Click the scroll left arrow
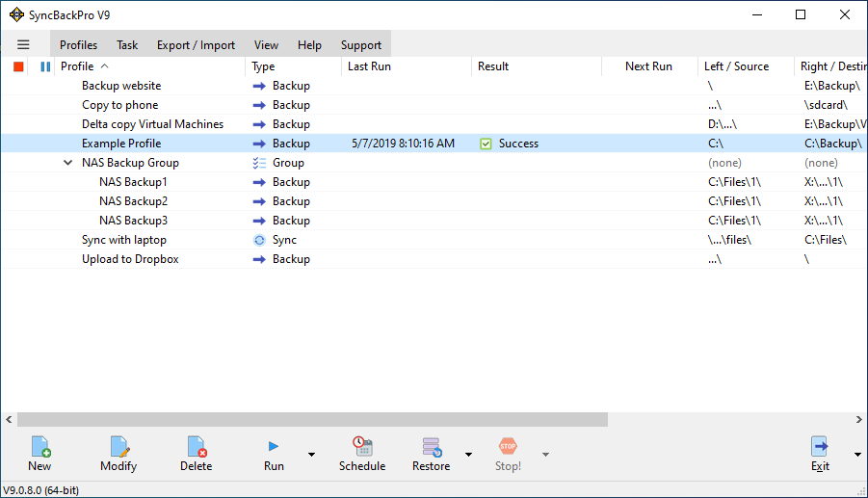 (9, 419)
